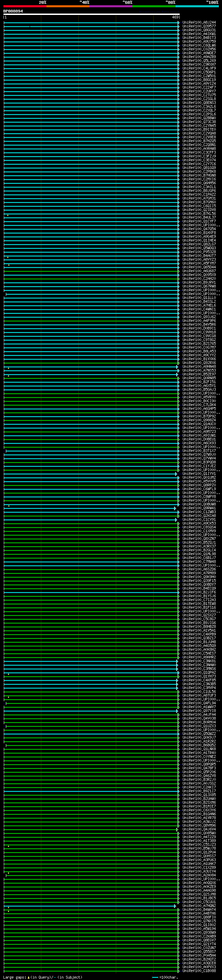Open hit UniRef100_A4IKW1
The image size is (222, 980).
pos(199,34)
